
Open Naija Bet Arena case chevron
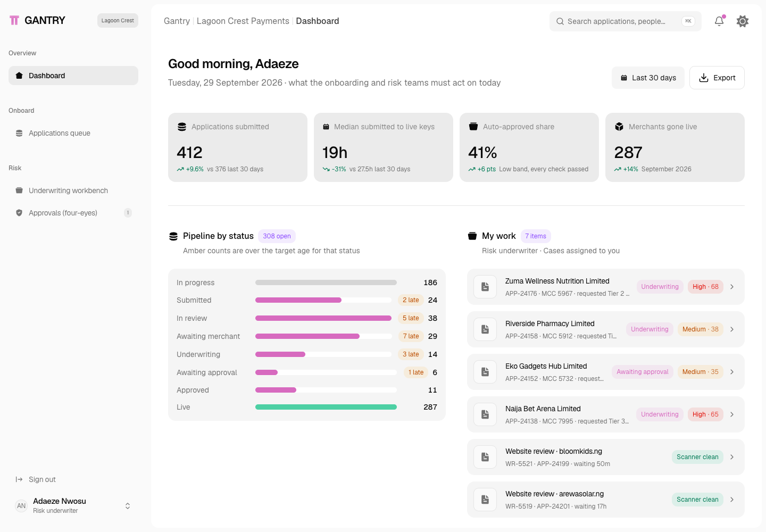click(732, 414)
